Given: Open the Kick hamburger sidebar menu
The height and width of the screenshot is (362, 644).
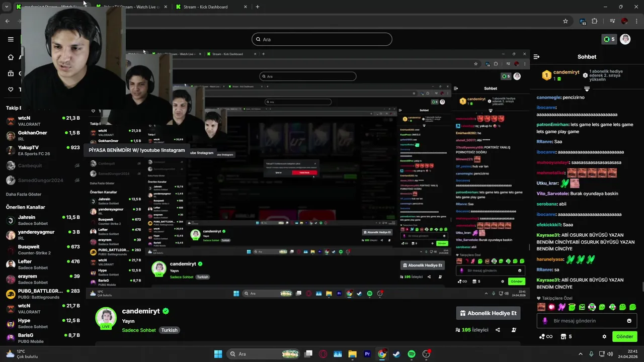Looking at the screenshot, I should [11, 39].
